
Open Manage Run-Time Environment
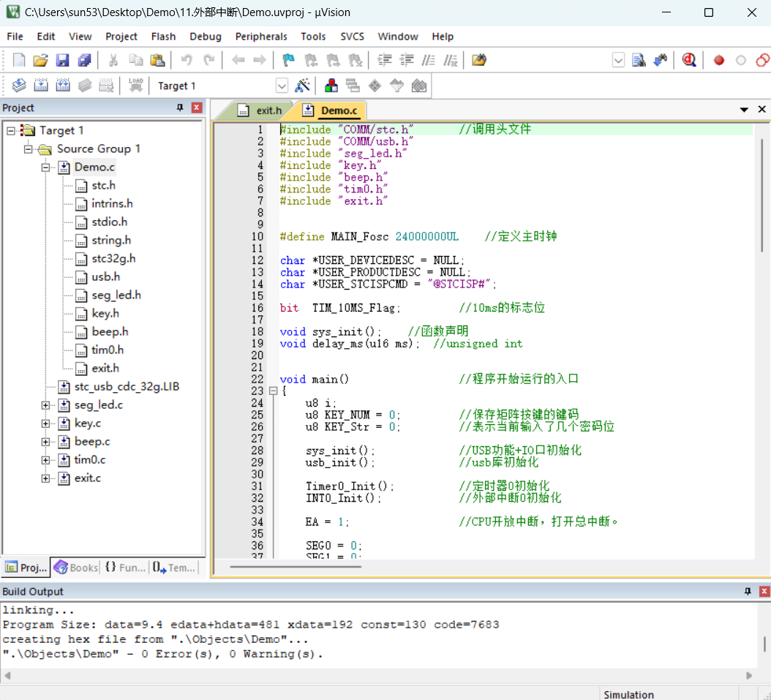point(375,86)
